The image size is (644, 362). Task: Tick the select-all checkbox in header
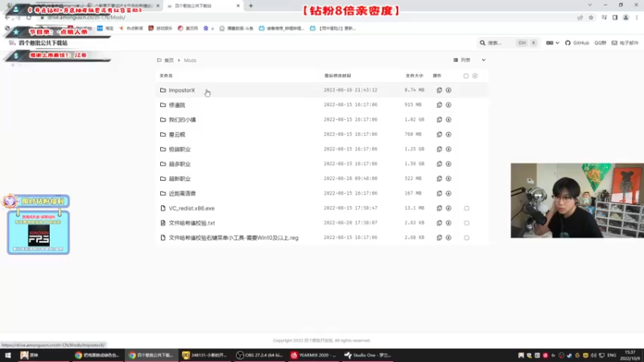466,76
